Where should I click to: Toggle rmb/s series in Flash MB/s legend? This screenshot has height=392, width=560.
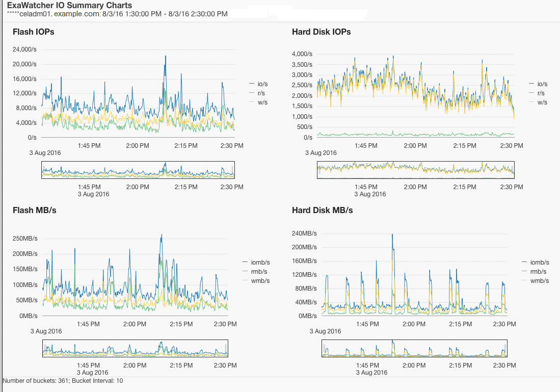255,272
